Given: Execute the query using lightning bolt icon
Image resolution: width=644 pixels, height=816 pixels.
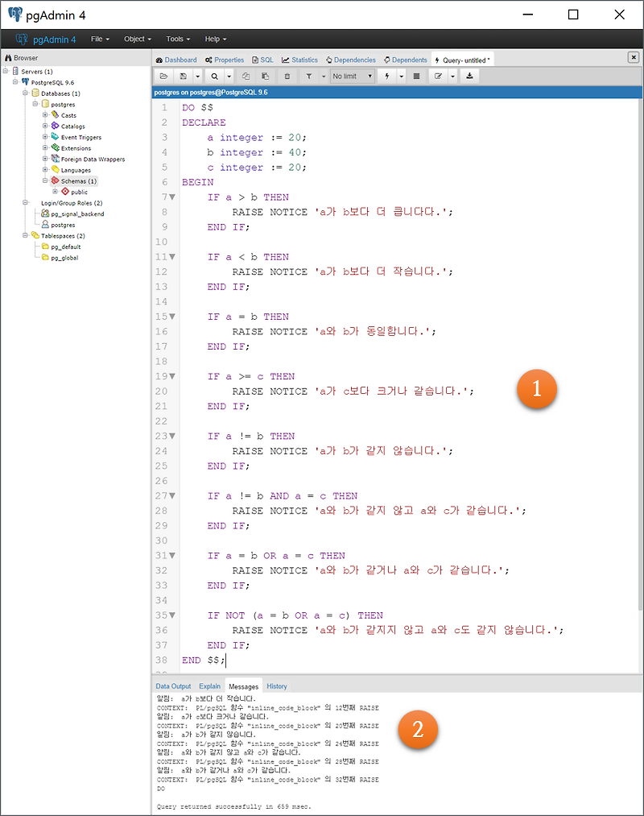Looking at the screenshot, I should 387,77.
